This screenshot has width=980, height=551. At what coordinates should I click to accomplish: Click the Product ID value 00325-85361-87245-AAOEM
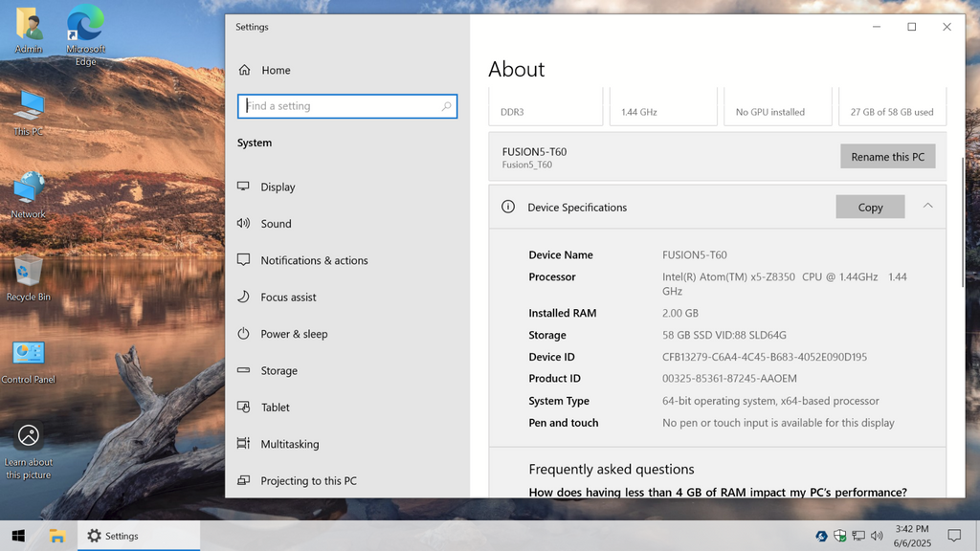729,379
